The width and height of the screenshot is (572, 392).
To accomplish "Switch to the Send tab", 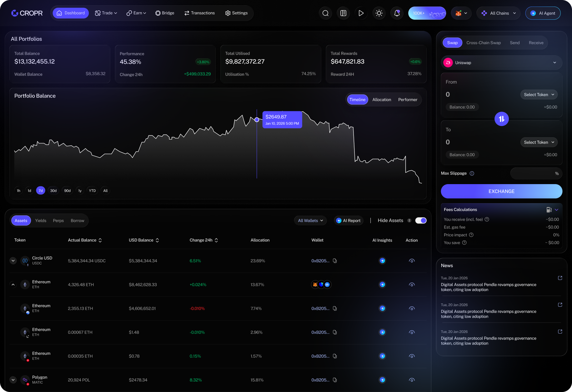I will tap(514, 43).
